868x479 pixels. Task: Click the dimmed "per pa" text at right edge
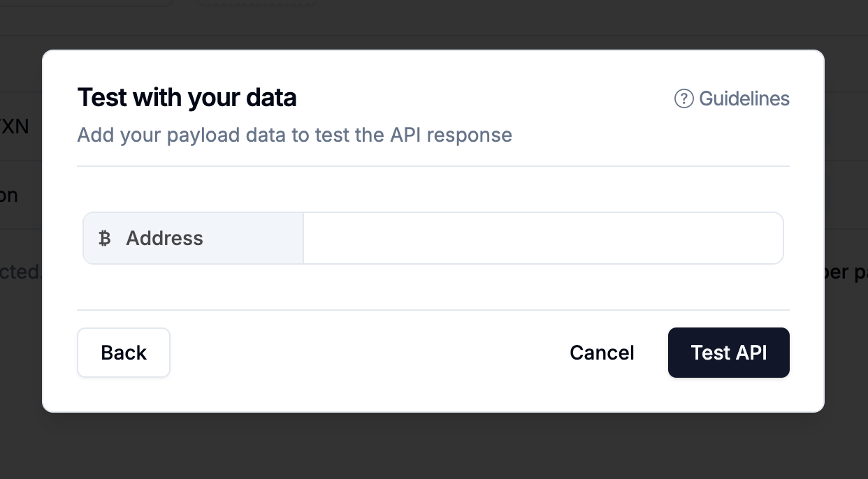click(x=846, y=272)
